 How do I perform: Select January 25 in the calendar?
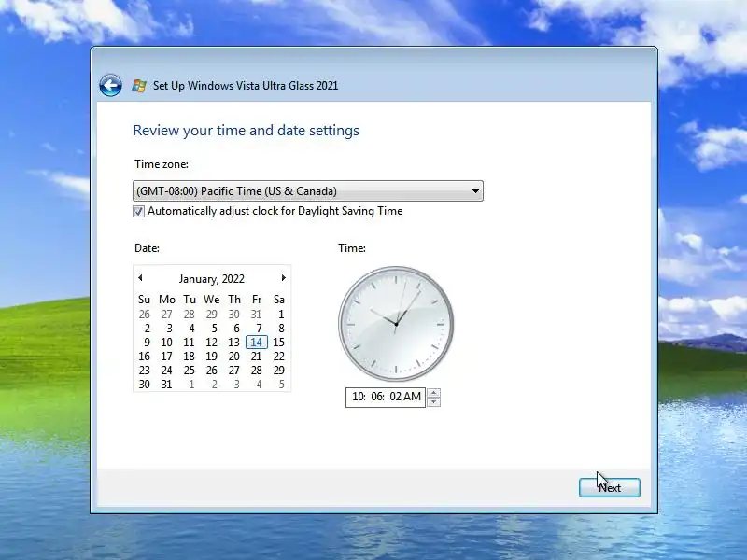(190, 370)
